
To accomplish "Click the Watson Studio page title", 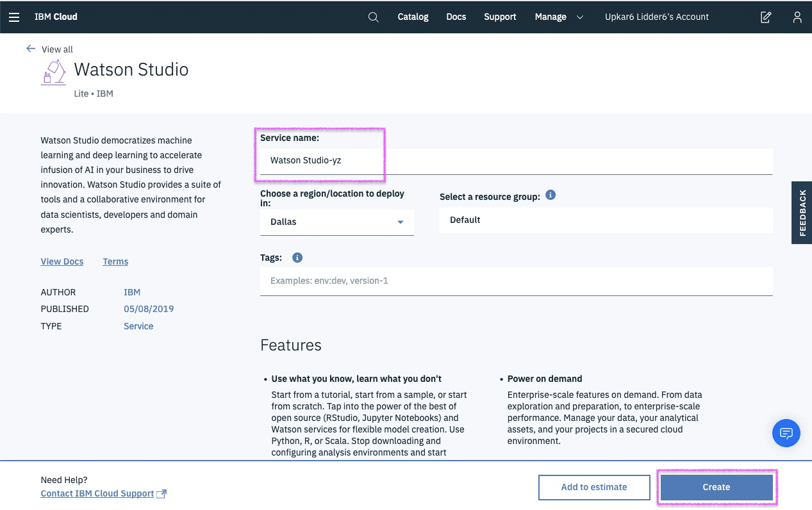I will tap(131, 69).
